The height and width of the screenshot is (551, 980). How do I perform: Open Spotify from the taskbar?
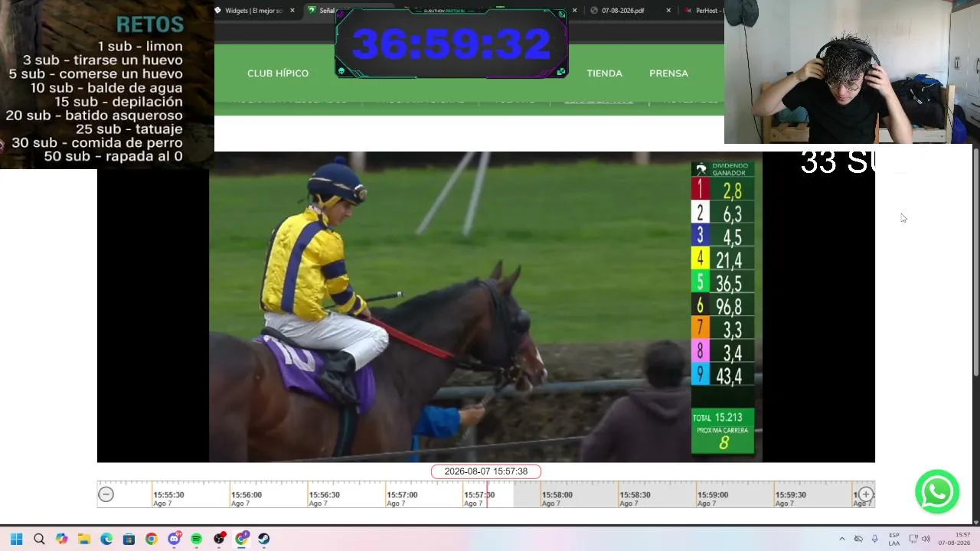(x=196, y=539)
